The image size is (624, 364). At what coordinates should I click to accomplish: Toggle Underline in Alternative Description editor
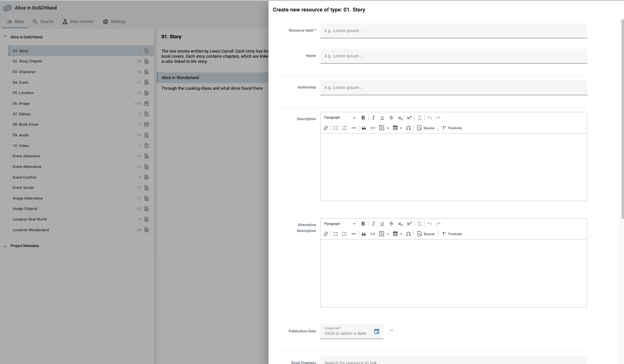coord(382,224)
